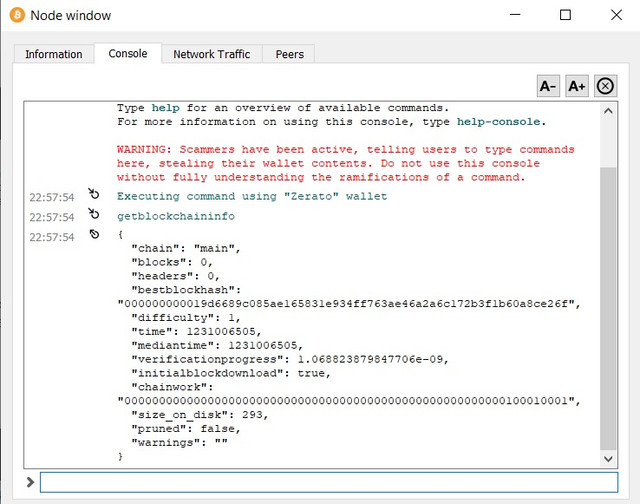Click the "Node window" title text

point(71,16)
